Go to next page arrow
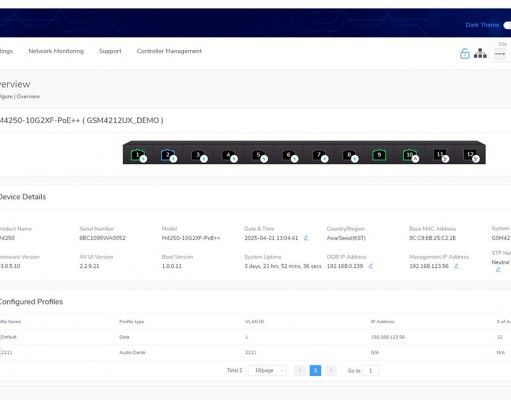Screen dimensions: 511x400 tap(331, 370)
